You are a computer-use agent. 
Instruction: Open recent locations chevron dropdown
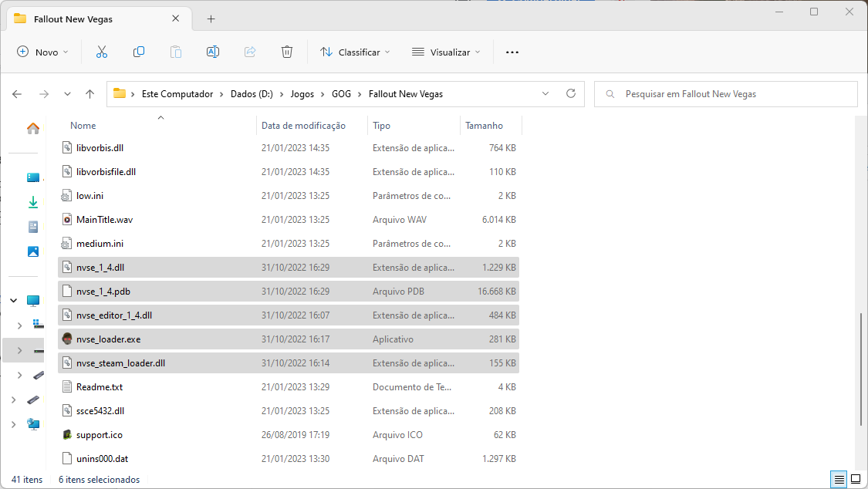click(67, 94)
